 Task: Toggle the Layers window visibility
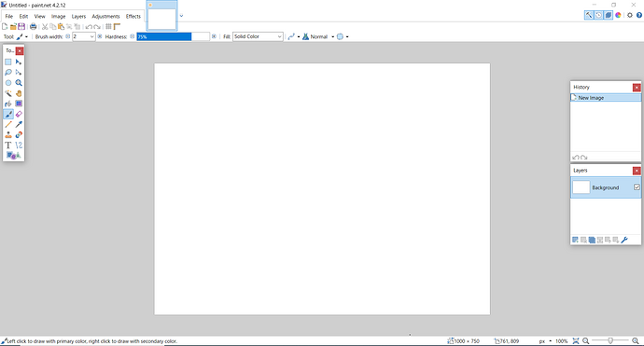[x=609, y=15]
